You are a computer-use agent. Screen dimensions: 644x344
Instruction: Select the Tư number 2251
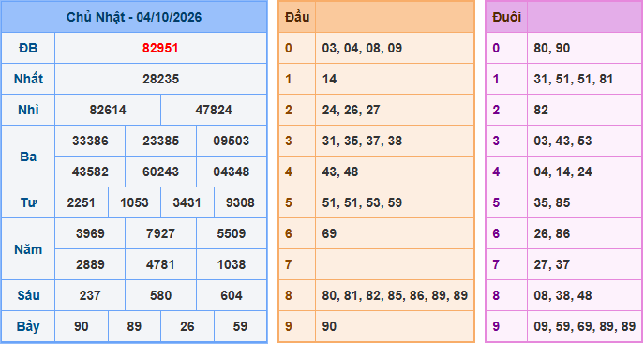82,202
